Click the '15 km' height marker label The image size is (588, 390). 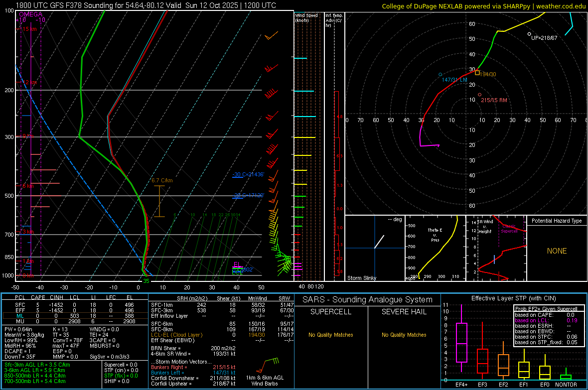click(x=29, y=29)
